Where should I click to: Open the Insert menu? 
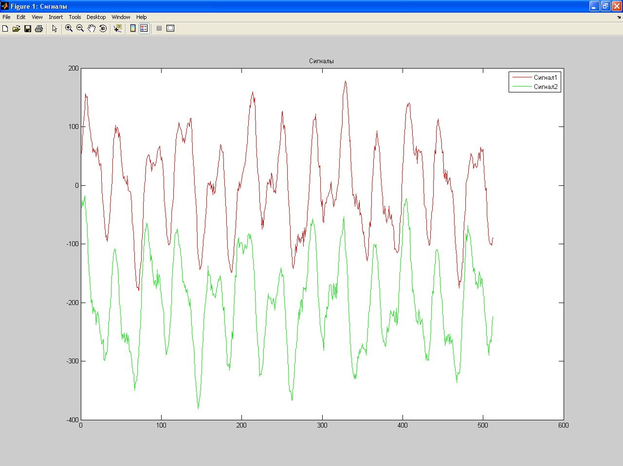point(55,17)
